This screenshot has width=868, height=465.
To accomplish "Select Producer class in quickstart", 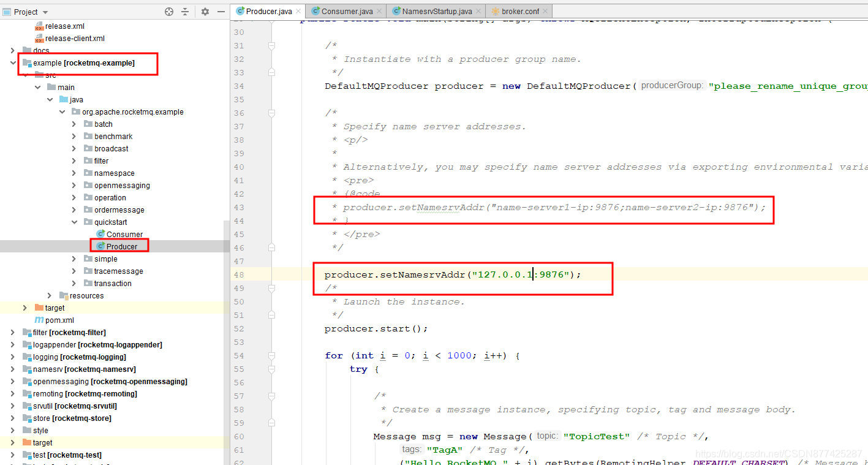I will tap(122, 246).
